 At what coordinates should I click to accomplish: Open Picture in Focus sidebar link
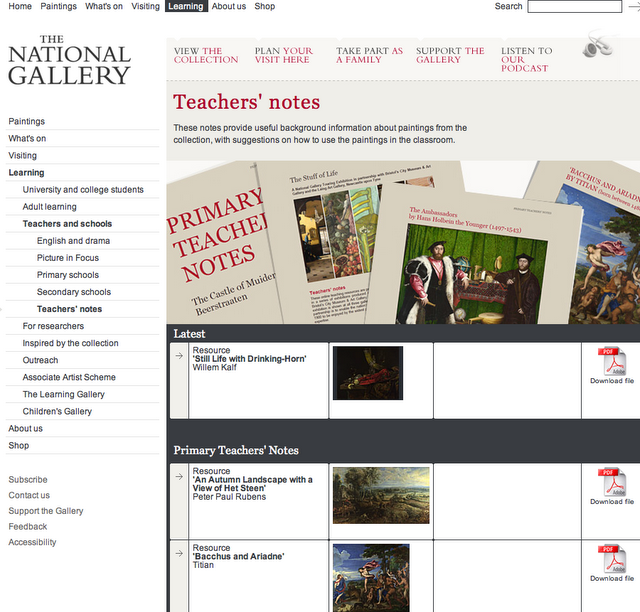(68, 258)
